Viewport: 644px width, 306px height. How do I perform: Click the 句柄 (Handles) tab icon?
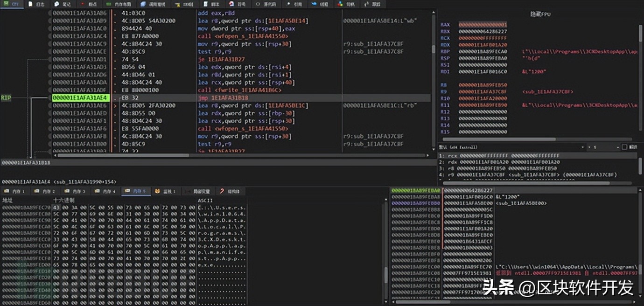[340, 4]
